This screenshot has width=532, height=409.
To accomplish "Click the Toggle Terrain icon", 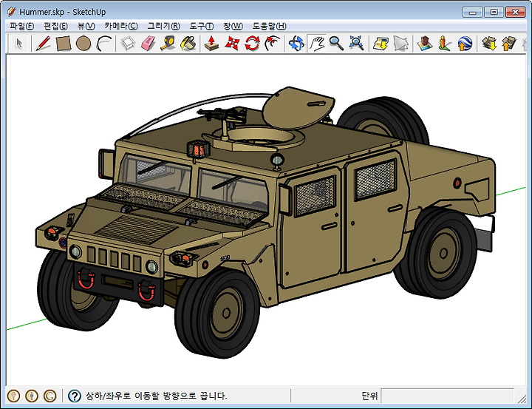I will (x=400, y=44).
